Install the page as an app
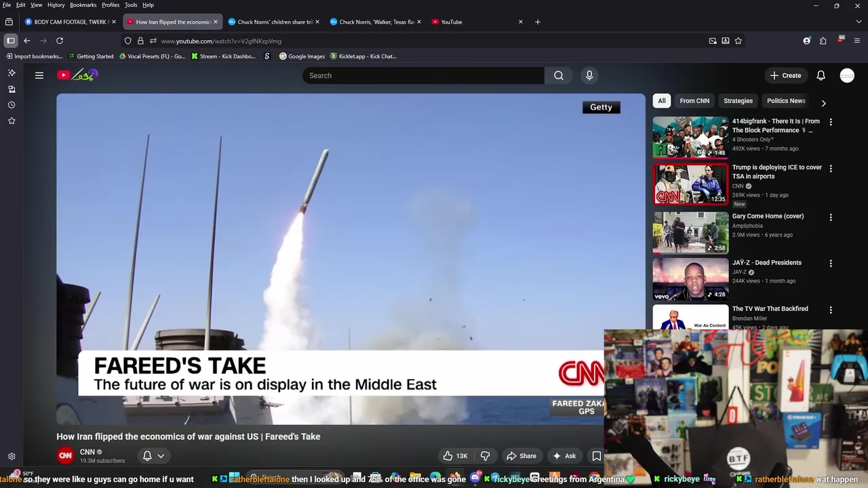This screenshot has width=868, height=488. pyautogui.click(x=725, y=41)
